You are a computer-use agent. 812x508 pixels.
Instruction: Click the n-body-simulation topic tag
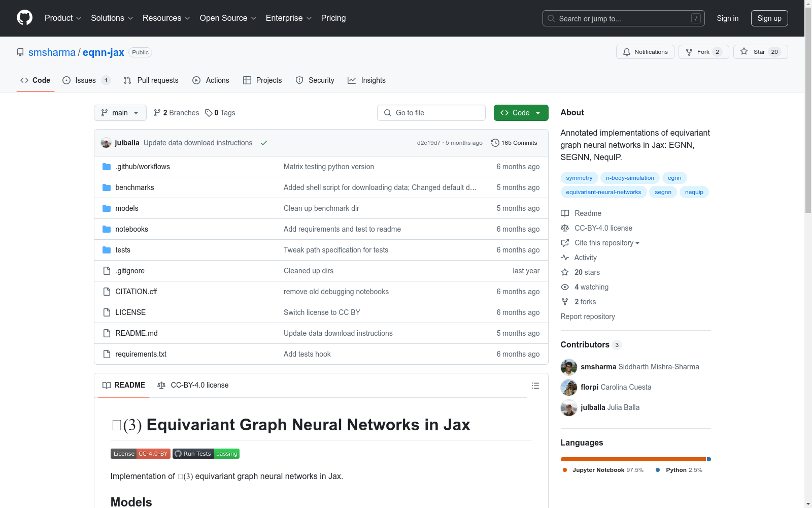tap(630, 178)
